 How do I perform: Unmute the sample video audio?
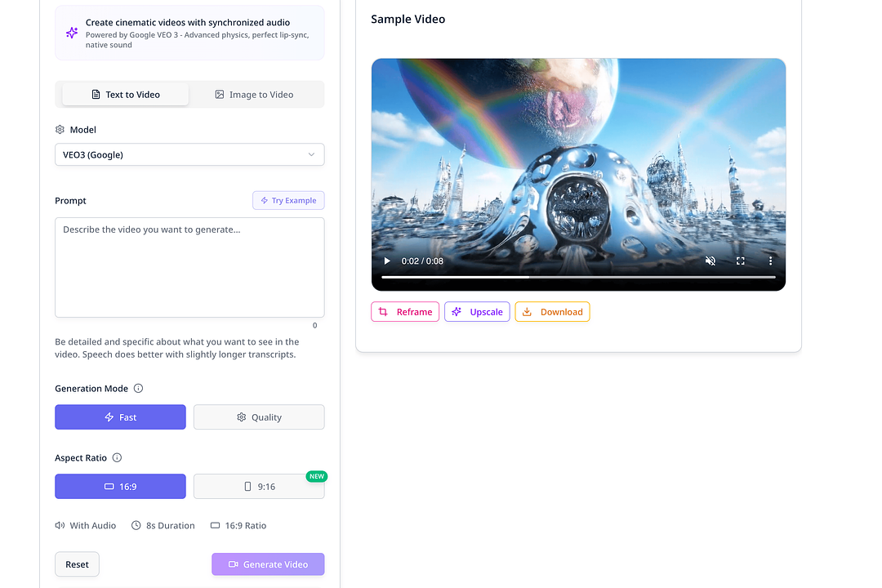click(710, 261)
